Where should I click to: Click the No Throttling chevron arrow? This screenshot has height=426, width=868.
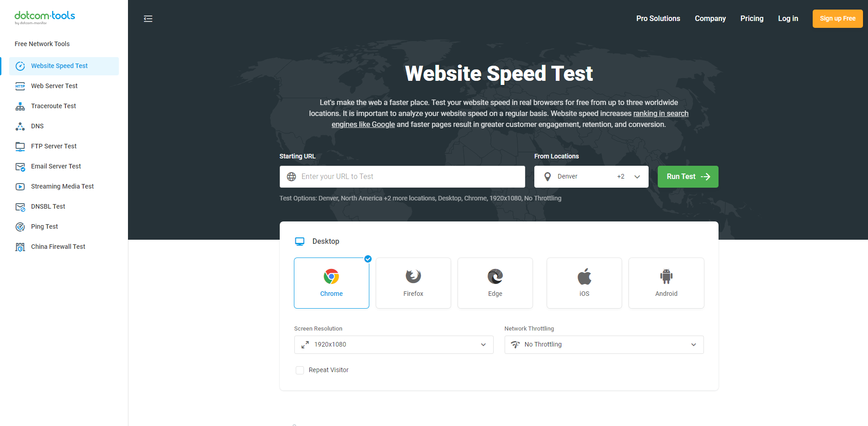(693, 345)
